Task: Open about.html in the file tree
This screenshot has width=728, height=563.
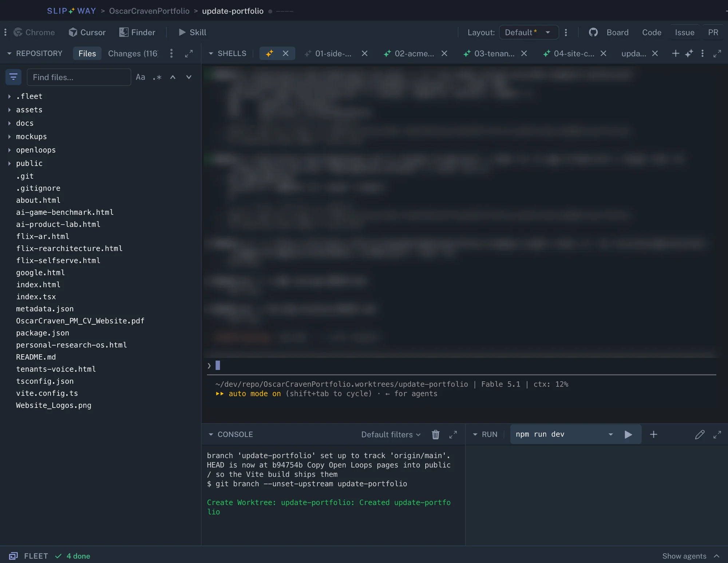Action: [38, 200]
